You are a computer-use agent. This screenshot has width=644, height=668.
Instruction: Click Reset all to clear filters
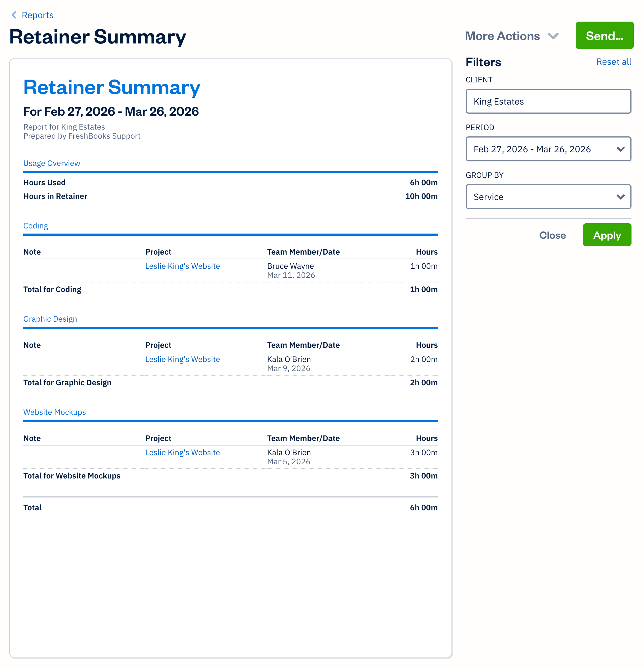pos(614,62)
